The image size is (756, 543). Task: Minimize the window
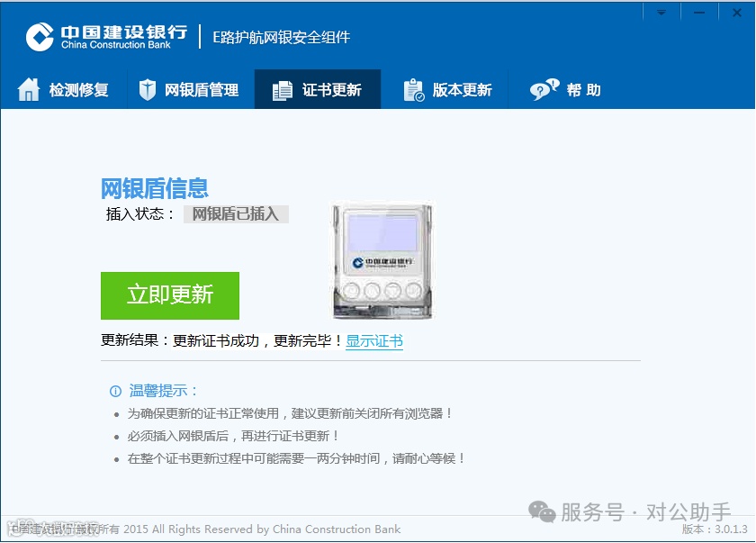(x=699, y=12)
